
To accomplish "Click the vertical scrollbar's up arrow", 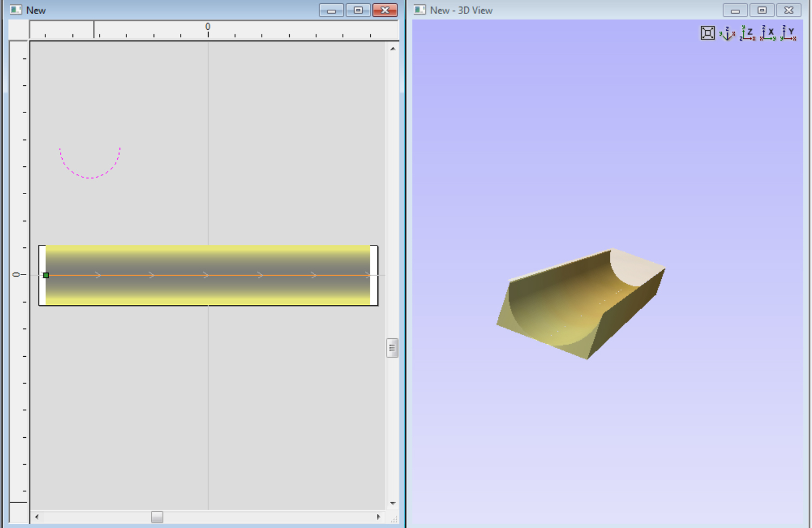I will click(x=393, y=49).
